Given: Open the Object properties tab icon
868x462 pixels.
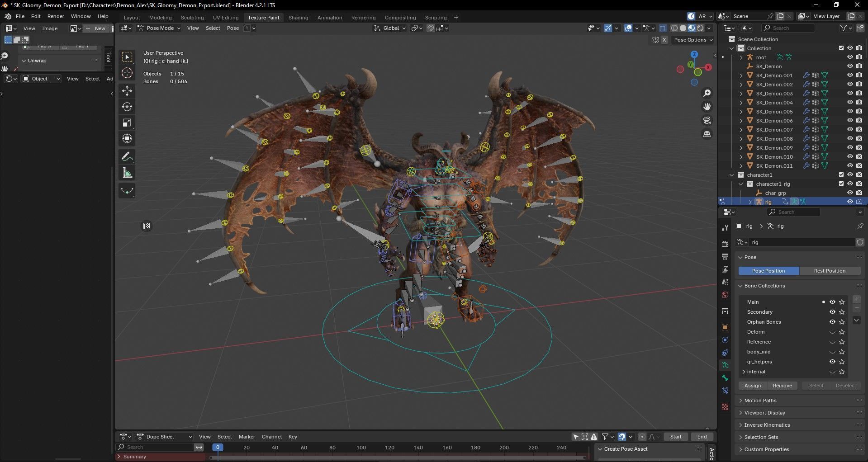Looking at the screenshot, I should pos(725,327).
